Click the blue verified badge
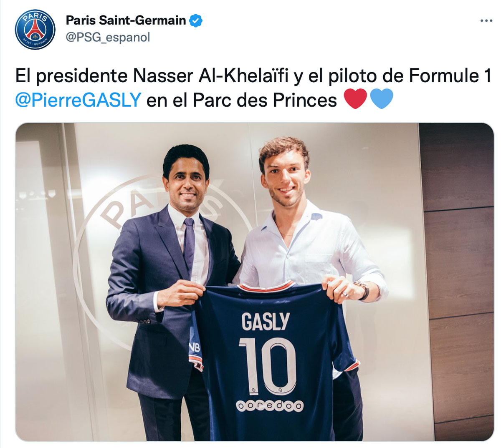The height and width of the screenshot is (448, 501). (x=196, y=20)
